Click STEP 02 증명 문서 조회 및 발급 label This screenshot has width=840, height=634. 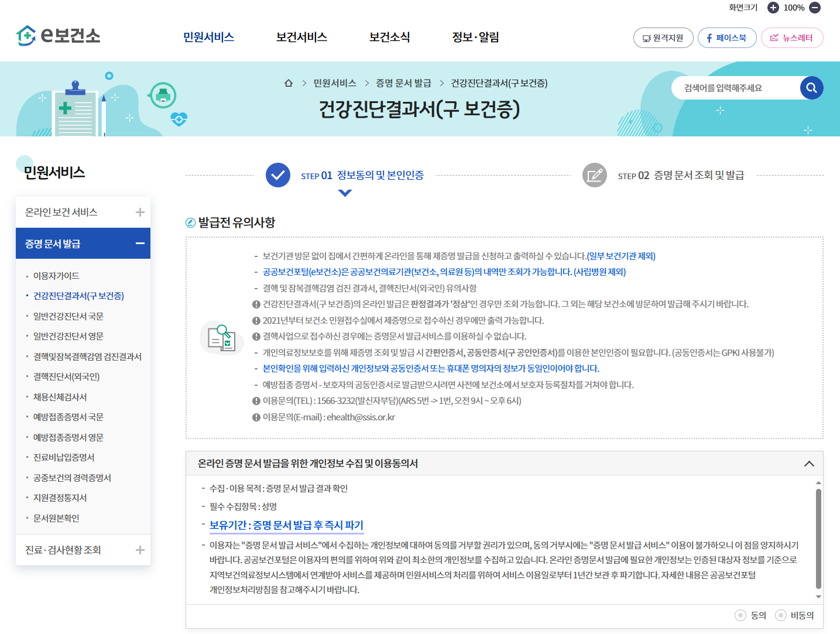pyautogui.click(x=681, y=175)
